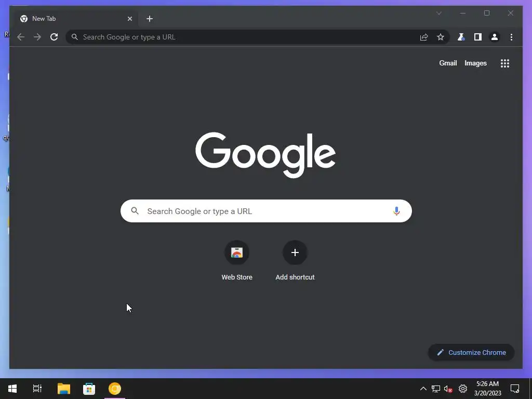Image resolution: width=532 pixels, height=399 pixels.
Task: Click the muted volume tray icon
Action: pyautogui.click(x=448, y=389)
